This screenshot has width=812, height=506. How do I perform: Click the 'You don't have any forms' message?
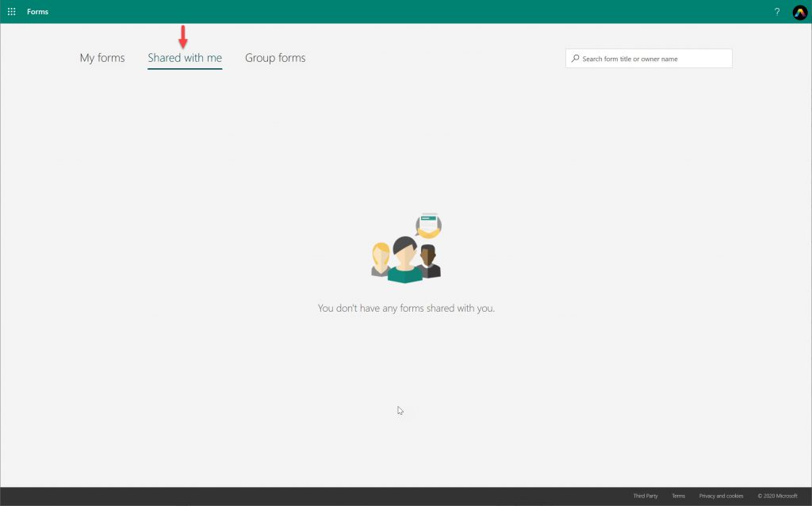pyautogui.click(x=406, y=309)
